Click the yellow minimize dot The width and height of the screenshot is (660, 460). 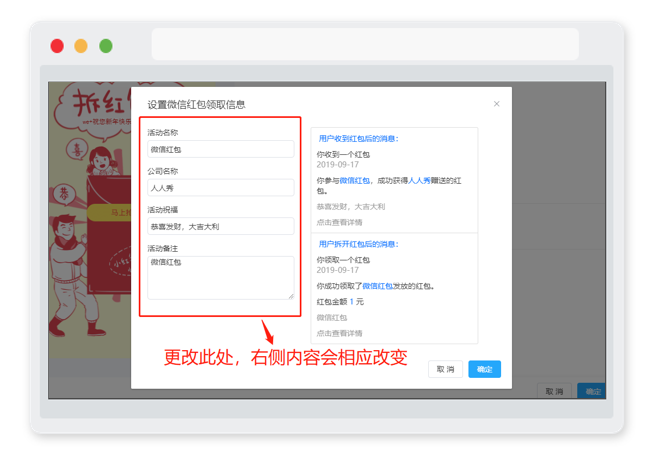tap(81, 46)
